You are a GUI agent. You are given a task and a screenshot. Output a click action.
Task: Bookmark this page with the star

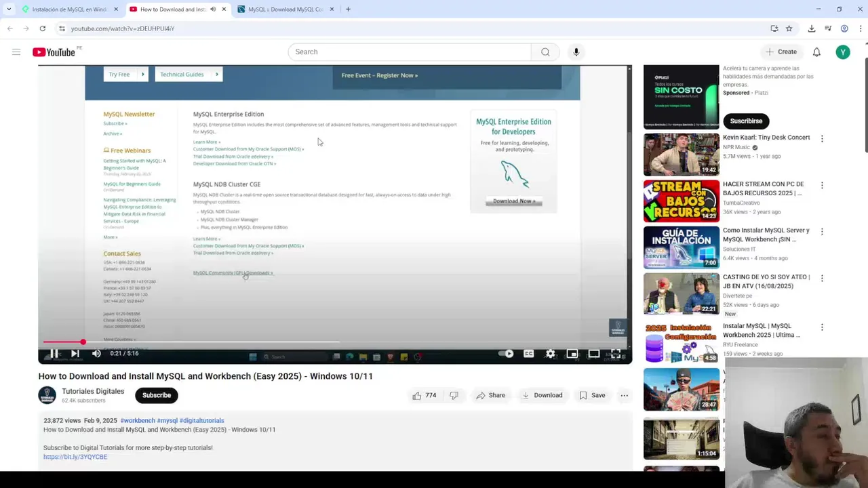[x=789, y=28]
